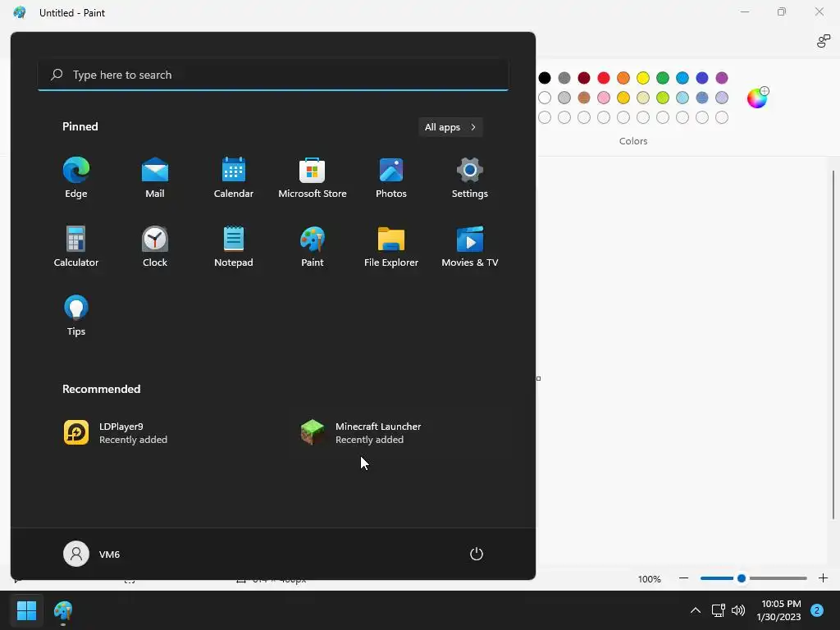Click the zoom in plus button in Paint

(824, 578)
